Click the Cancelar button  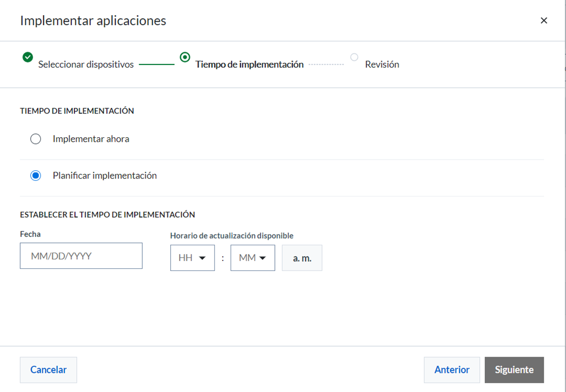tap(48, 370)
